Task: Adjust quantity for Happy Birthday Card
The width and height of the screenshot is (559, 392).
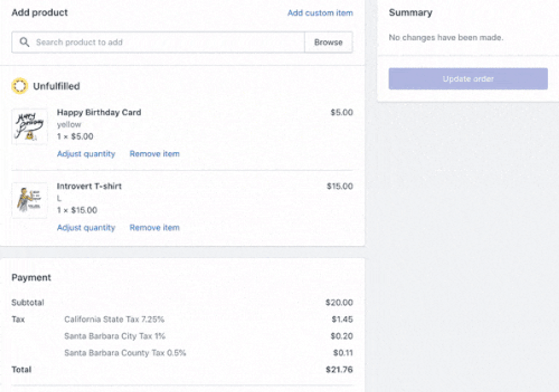Action: pyautogui.click(x=86, y=154)
